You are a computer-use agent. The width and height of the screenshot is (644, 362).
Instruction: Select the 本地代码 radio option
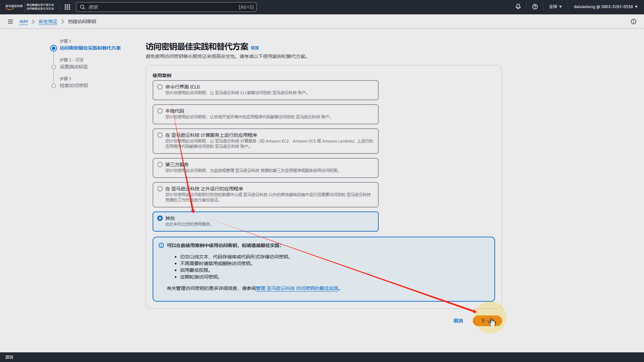[x=160, y=111]
